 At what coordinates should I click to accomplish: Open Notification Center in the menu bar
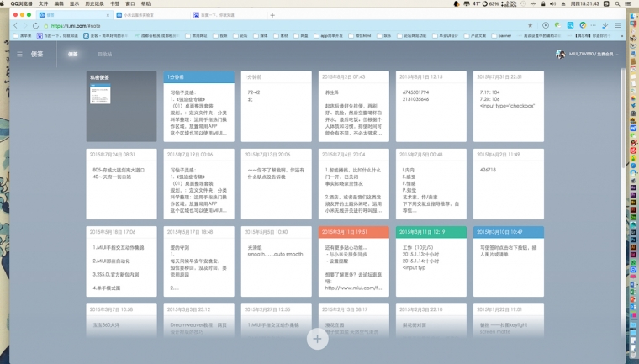pyautogui.click(x=629, y=3)
